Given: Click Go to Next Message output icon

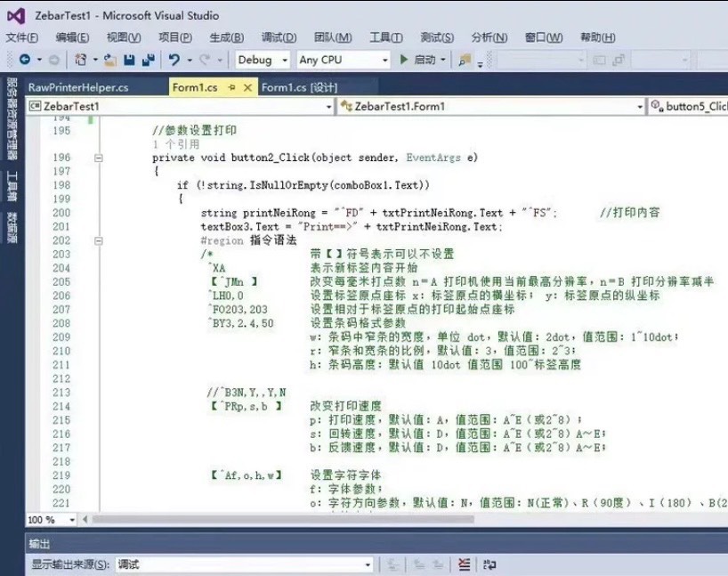Looking at the screenshot, I should (x=438, y=564).
